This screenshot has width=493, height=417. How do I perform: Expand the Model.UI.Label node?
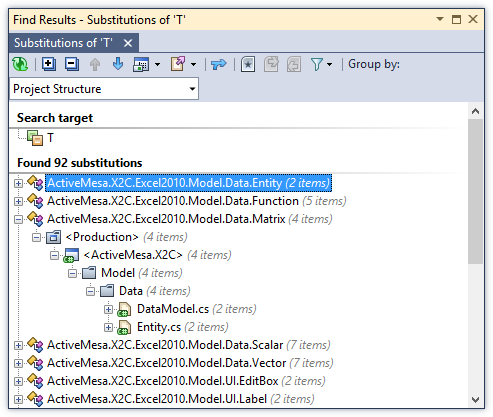[18, 399]
